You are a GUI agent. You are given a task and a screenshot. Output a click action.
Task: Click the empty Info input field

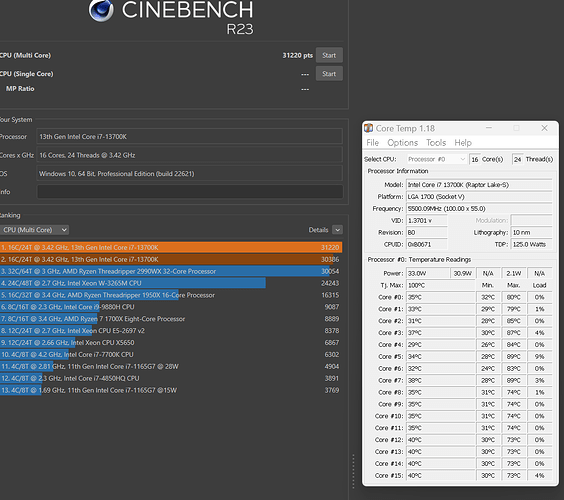tap(190, 192)
